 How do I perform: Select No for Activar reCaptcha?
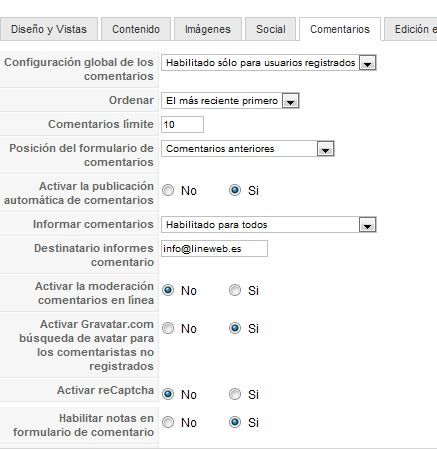click(x=168, y=394)
